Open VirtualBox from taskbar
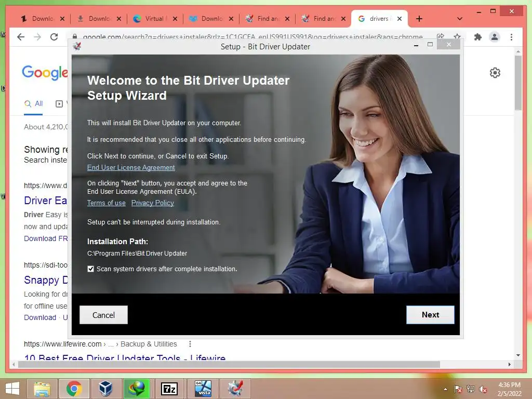The height and width of the screenshot is (399, 532). tap(105, 389)
